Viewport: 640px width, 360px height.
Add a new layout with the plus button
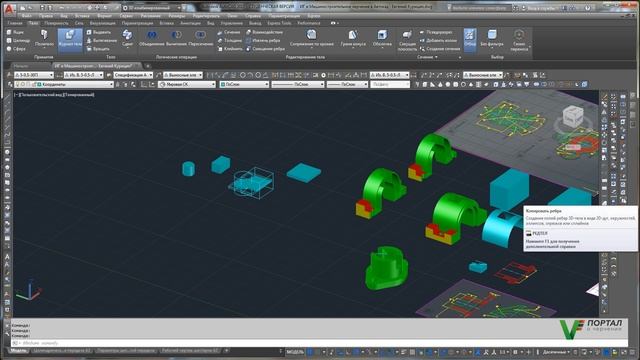tap(227, 351)
